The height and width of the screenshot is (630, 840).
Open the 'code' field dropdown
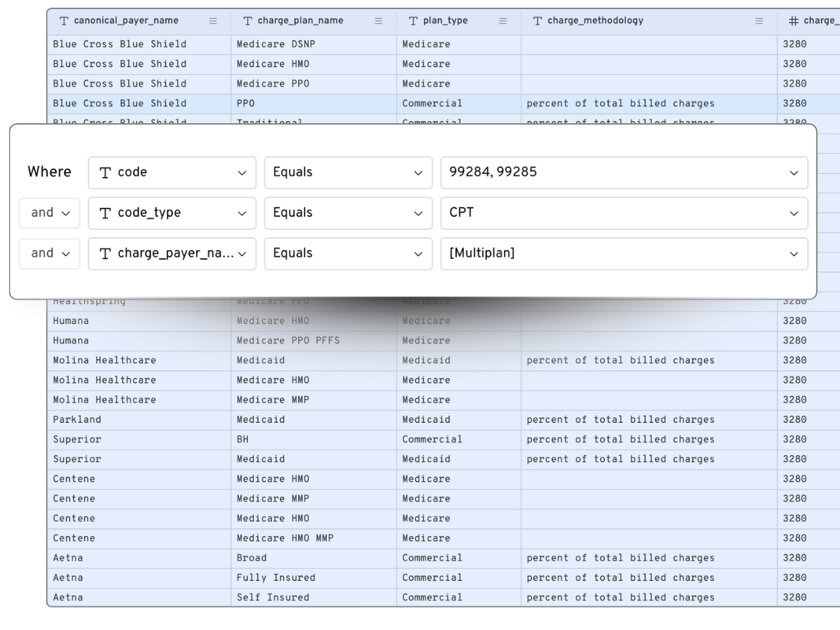pyautogui.click(x=172, y=172)
